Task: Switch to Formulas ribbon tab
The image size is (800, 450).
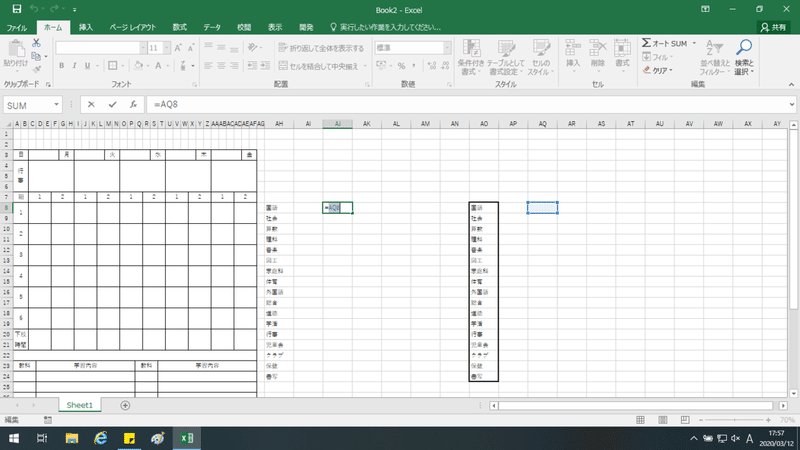Action: click(x=180, y=28)
